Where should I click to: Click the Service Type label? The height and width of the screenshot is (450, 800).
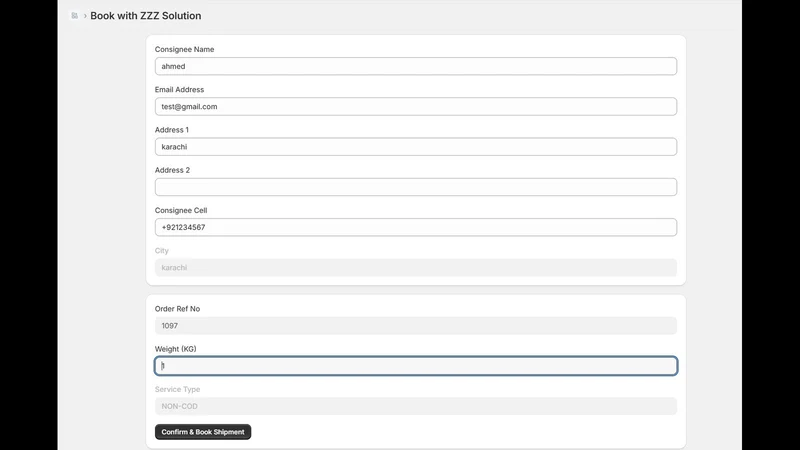pos(177,390)
